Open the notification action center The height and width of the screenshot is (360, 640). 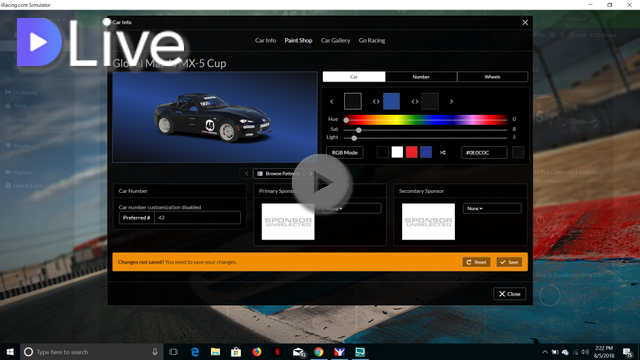(x=628, y=352)
